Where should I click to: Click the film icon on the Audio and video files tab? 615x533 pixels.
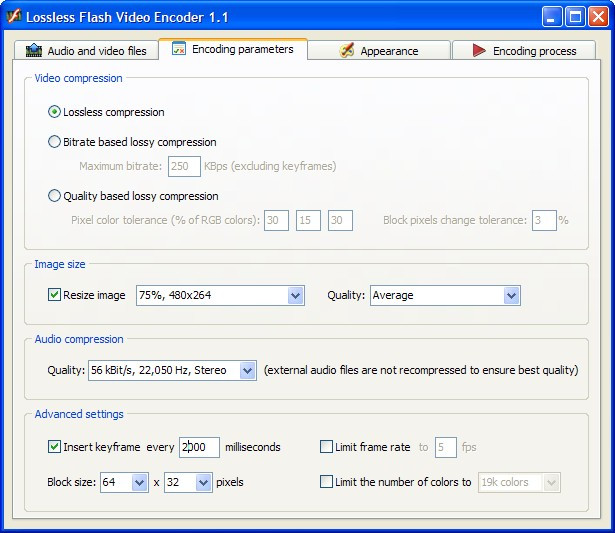tap(34, 51)
